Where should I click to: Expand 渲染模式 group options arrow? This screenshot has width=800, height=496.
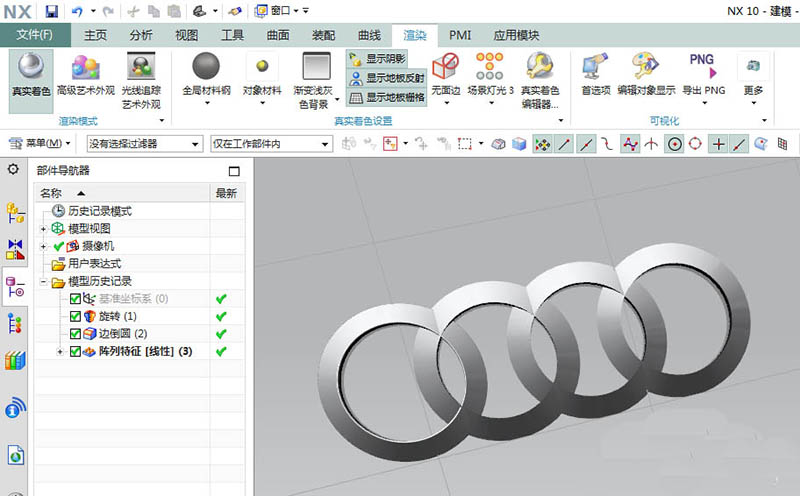[162, 121]
